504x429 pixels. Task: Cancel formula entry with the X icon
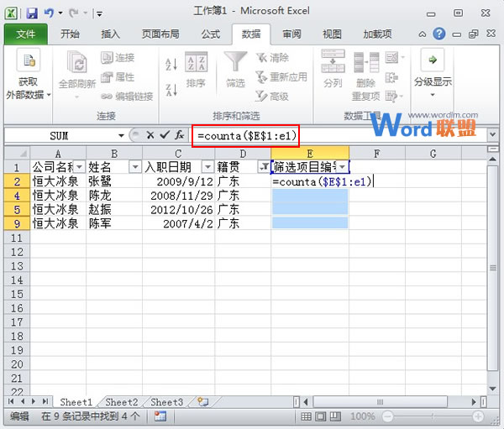(150, 135)
